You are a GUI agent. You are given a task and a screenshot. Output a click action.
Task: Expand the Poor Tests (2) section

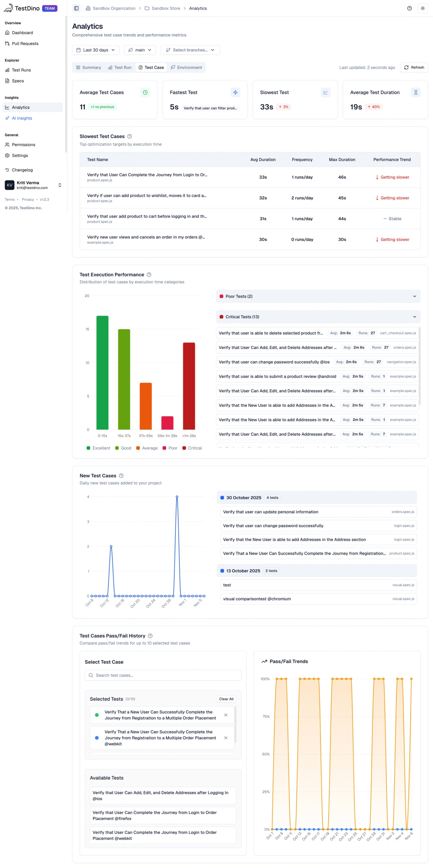pos(318,296)
